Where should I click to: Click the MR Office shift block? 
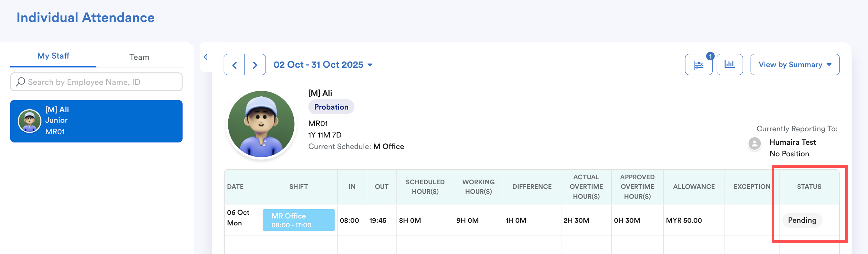tap(298, 220)
